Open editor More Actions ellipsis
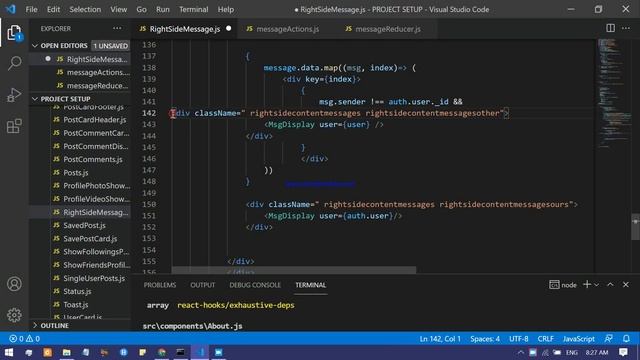This screenshot has width=640, height=360. pos(626,28)
